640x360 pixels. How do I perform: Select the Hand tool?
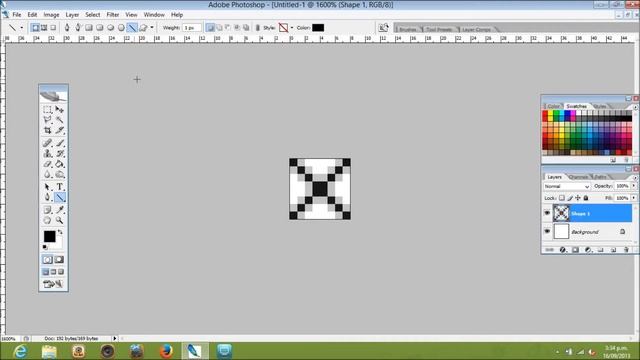click(47, 220)
